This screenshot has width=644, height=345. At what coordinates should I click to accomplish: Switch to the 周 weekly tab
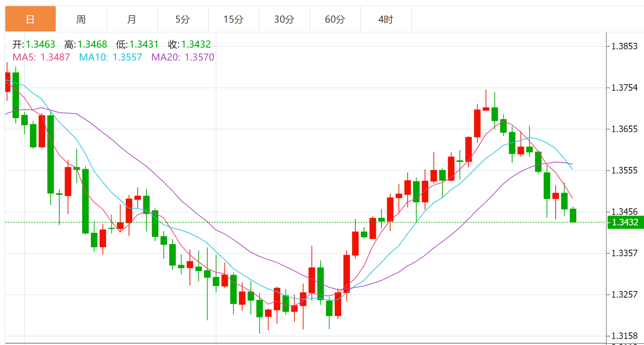[x=81, y=19]
